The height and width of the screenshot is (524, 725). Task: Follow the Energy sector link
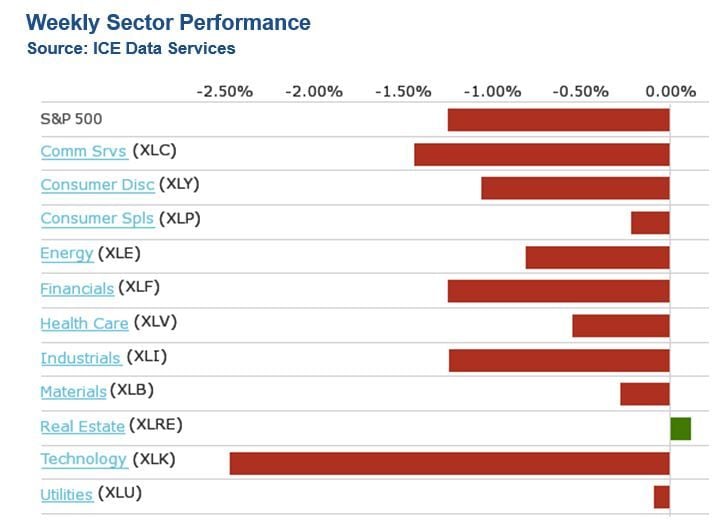tap(66, 253)
